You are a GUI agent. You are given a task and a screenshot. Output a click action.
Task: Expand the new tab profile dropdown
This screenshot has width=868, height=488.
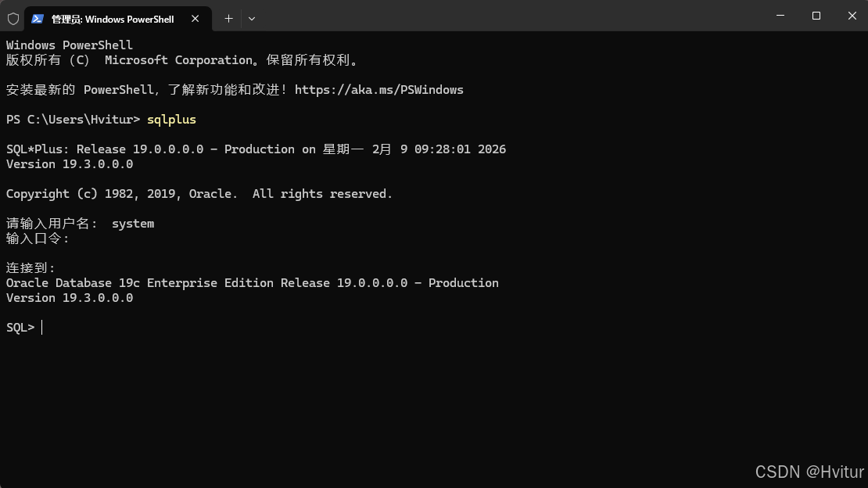point(252,19)
